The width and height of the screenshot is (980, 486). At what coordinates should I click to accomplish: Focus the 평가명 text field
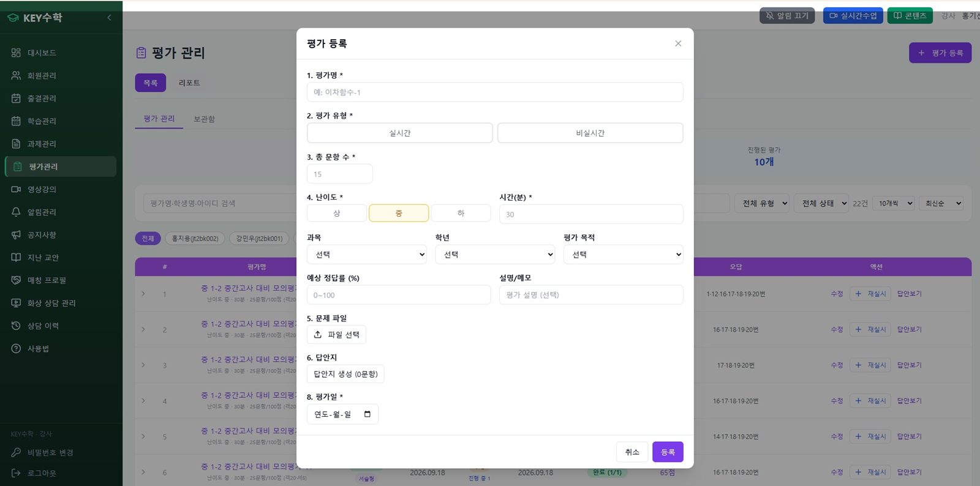[x=495, y=92]
